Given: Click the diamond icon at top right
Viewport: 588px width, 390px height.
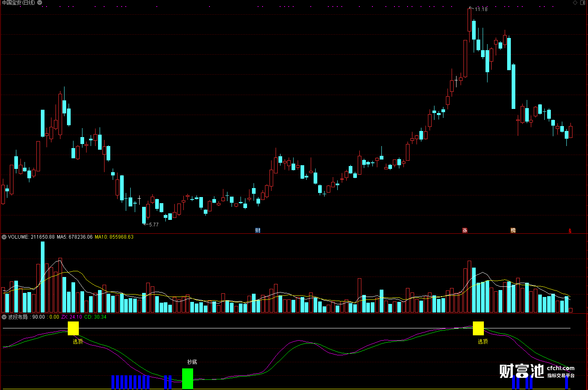Looking at the screenshot, I should (575, 2).
